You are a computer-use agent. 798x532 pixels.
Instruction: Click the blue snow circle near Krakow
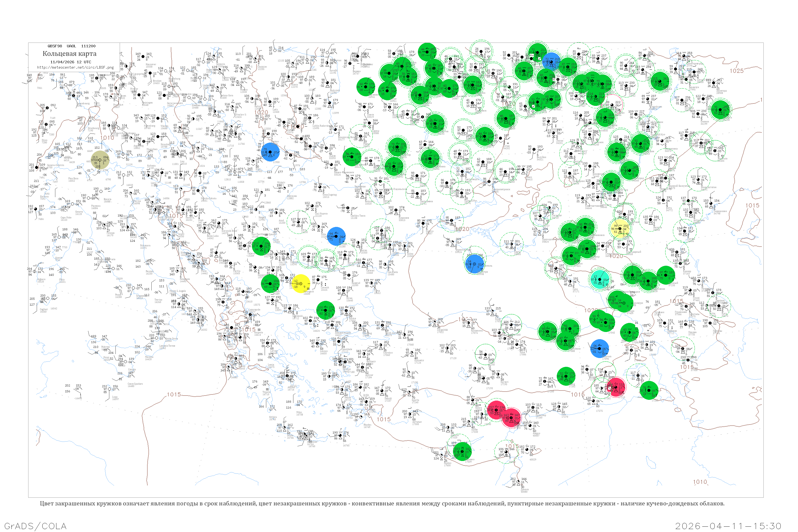(x=271, y=152)
